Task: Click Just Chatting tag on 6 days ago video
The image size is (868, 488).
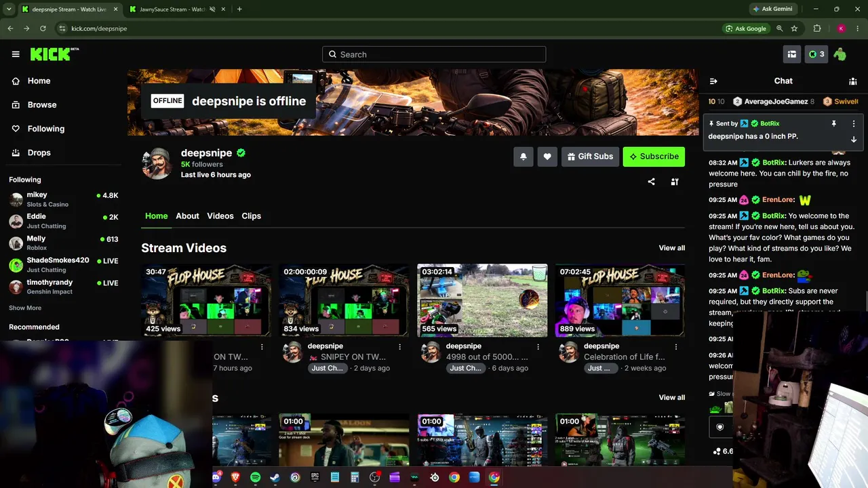Action: (465, 368)
